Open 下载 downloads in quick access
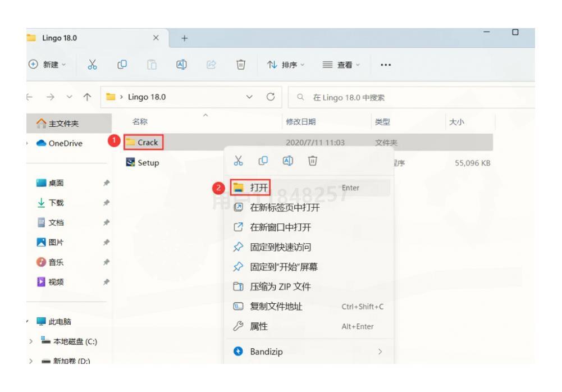The width and height of the screenshot is (562, 392). pyautogui.click(x=50, y=203)
